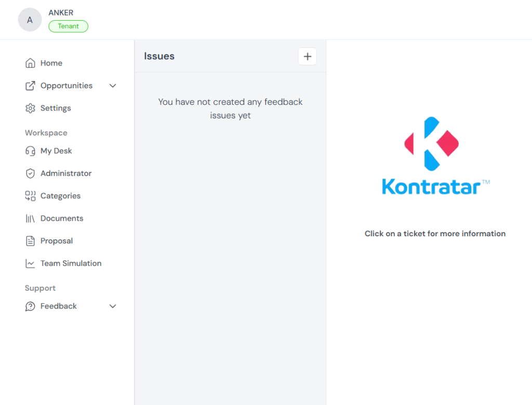The image size is (532, 405).
Task: Click the ANKER account name
Action: click(x=61, y=12)
